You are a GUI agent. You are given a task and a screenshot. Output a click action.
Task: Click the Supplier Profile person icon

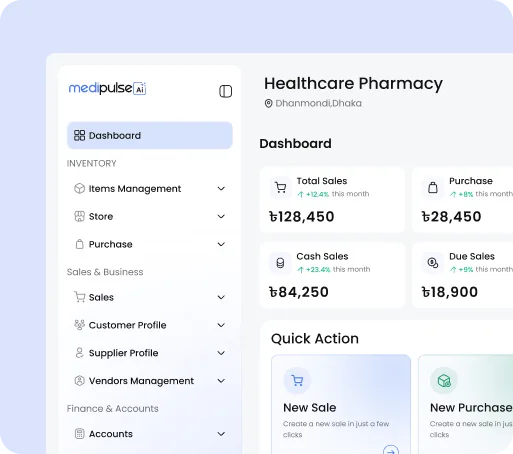pos(79,353)
